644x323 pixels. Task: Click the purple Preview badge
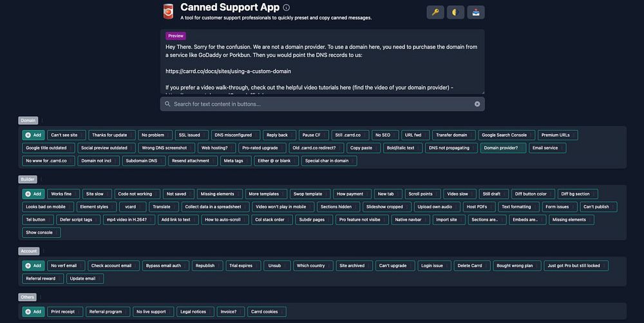click(176, 35)
